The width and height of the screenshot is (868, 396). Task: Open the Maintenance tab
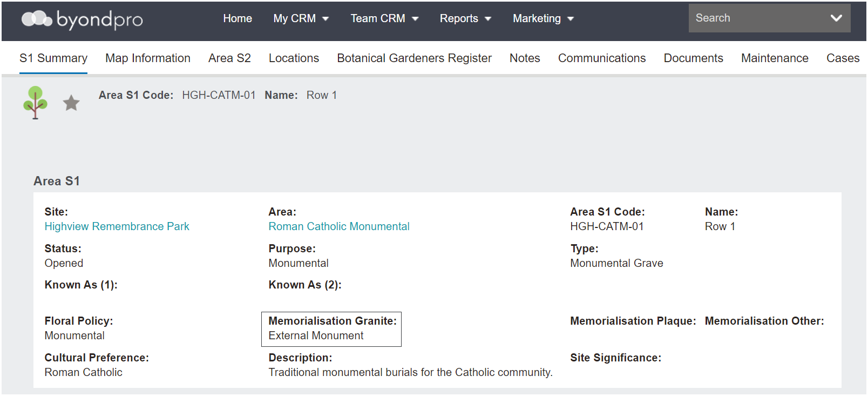point(775,58)
